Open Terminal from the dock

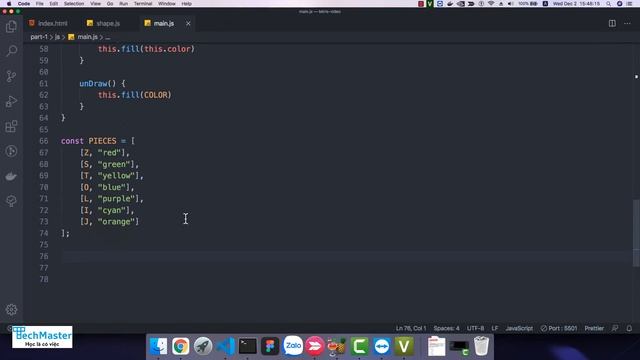pos(248,346)
